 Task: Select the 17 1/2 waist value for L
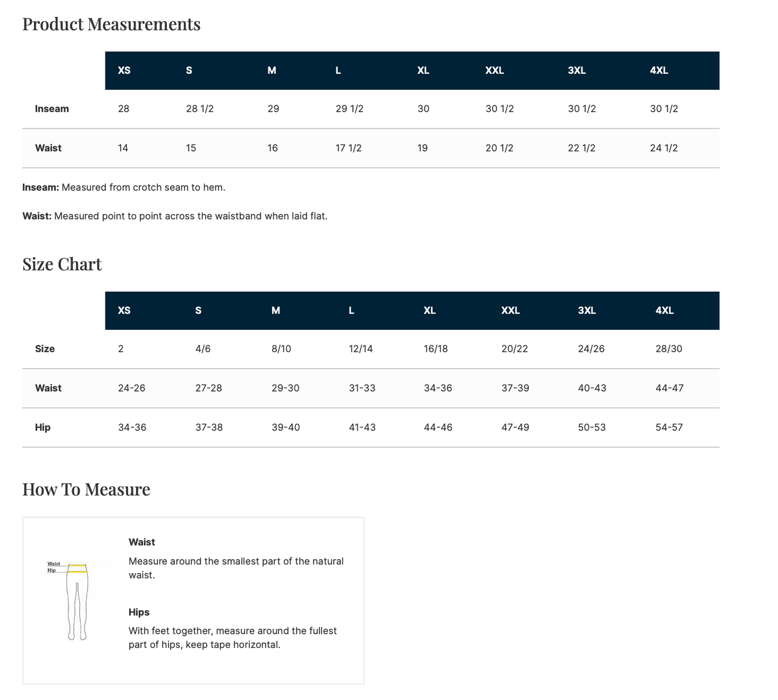pyautogui.click(x=348, y=148)
